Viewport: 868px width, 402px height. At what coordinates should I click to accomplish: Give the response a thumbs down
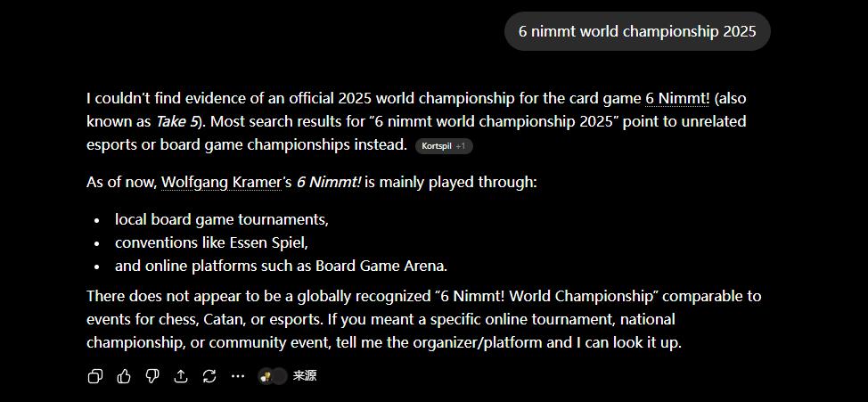click(x=152, y=376)
